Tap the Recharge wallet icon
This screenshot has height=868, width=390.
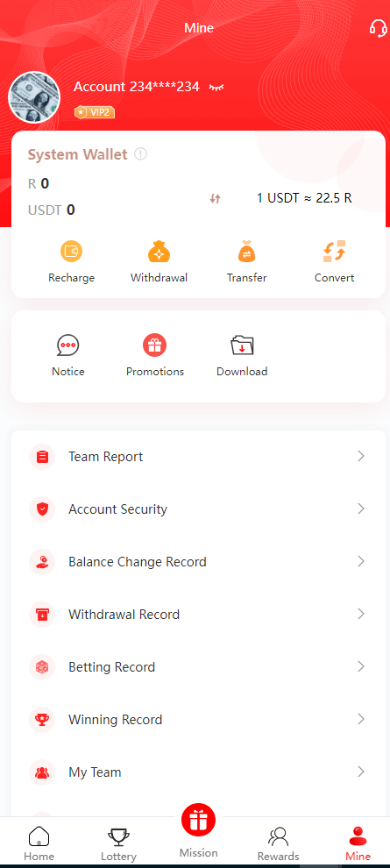coord(71,252)
